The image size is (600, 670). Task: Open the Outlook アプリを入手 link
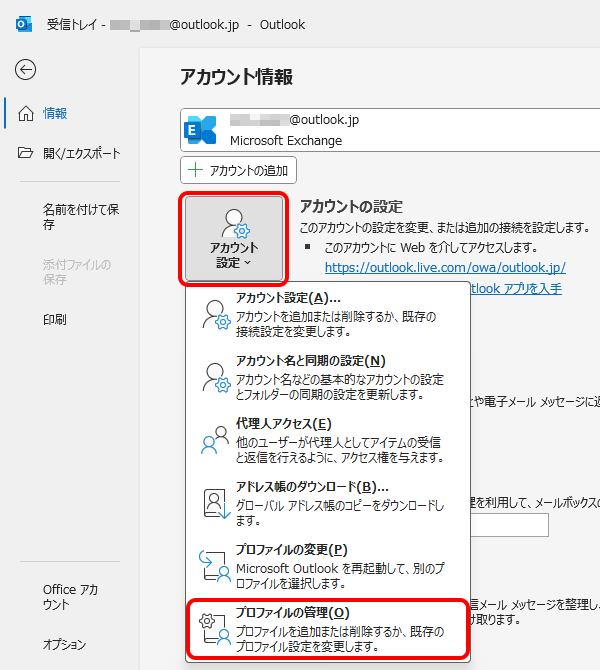tap(516, 289)
